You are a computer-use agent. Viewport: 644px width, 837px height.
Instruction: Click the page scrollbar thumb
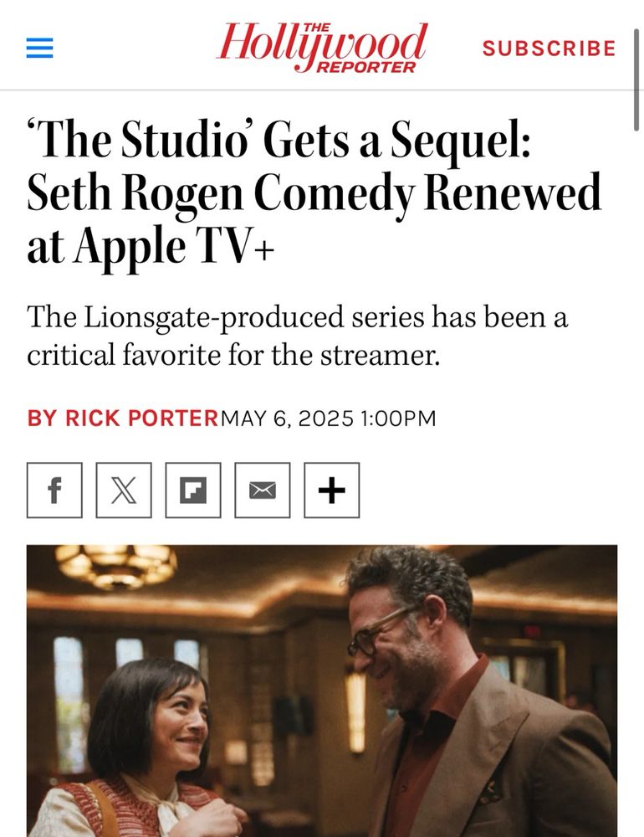coord(636,80)
